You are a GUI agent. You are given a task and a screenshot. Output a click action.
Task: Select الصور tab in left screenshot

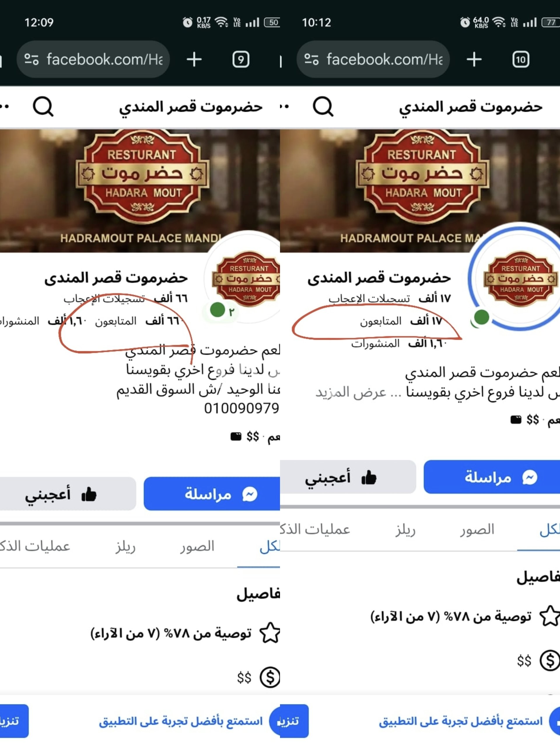pyautogui.click(x=197, y=546)
